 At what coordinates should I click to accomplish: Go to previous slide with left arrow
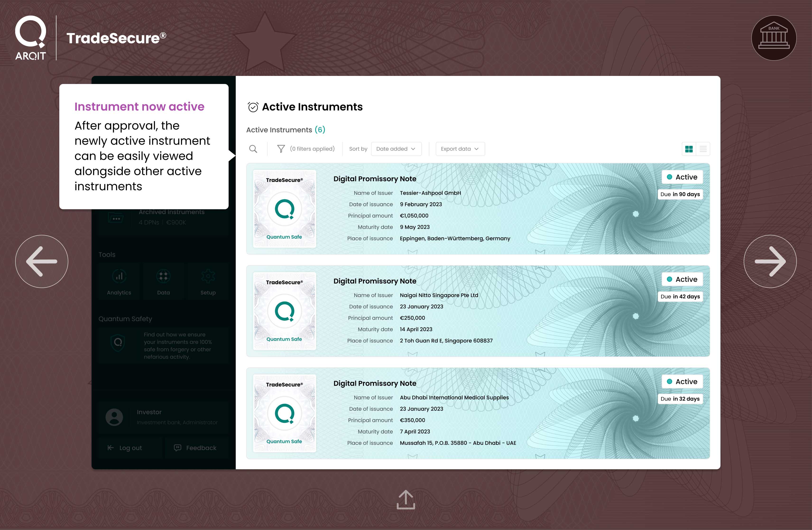(42, 261)
